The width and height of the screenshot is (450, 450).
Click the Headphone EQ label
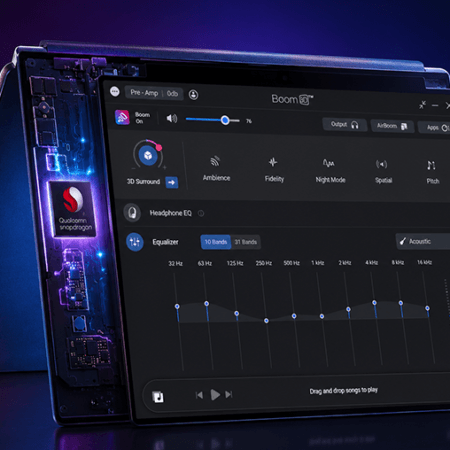click(x=170, y=213)
